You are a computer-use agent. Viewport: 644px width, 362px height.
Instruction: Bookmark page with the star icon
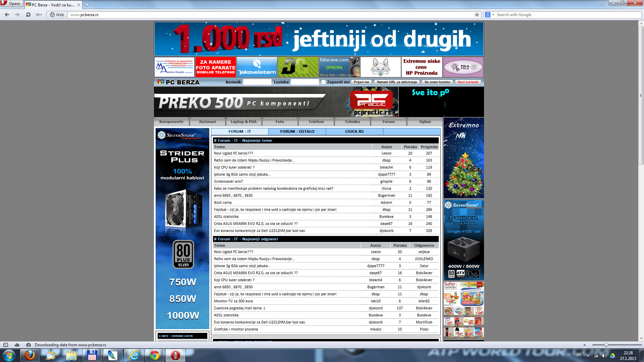click(x=477, y=15)
